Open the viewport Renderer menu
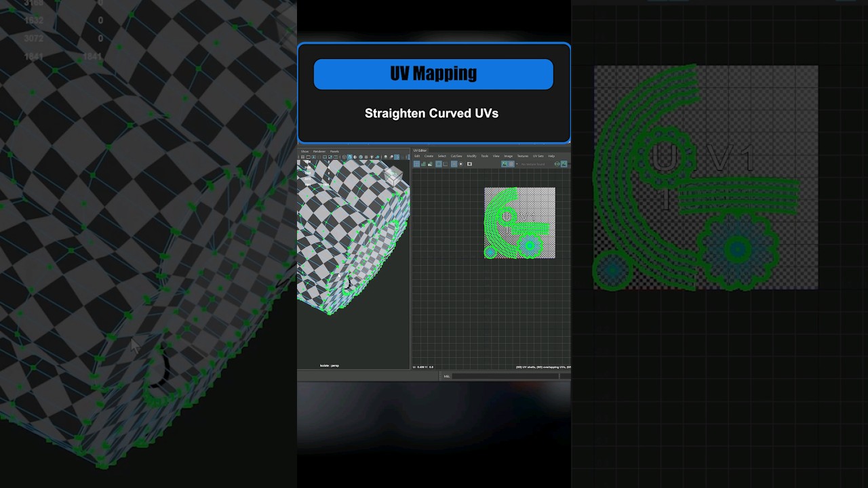Viewport: 868px width, 488px height. pyautogui.click(x=319, y=151)
